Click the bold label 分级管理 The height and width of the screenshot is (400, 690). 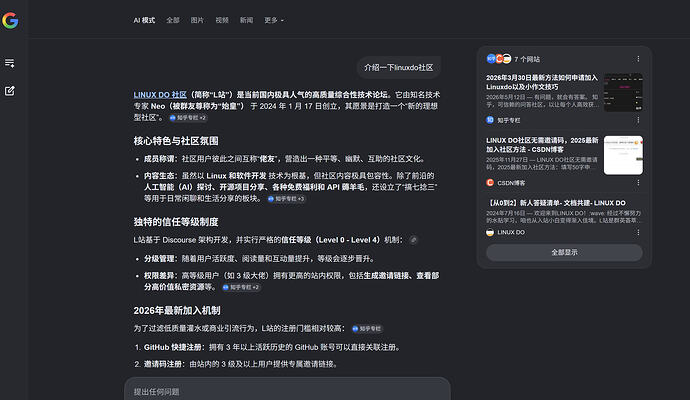tap(159, 259)
